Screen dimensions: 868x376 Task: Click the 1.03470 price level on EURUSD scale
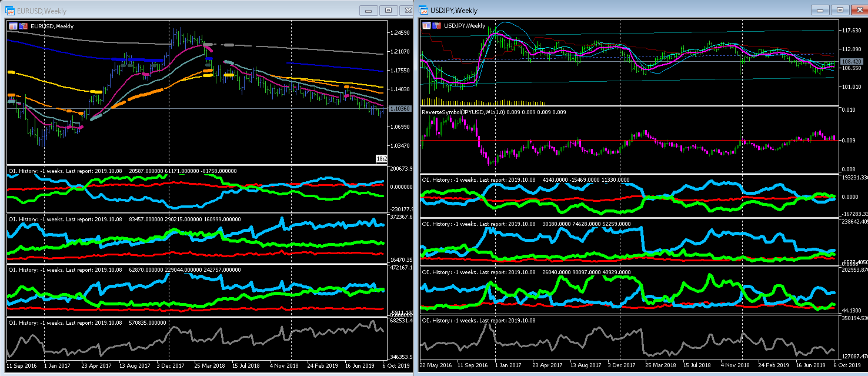click(400, 146)
